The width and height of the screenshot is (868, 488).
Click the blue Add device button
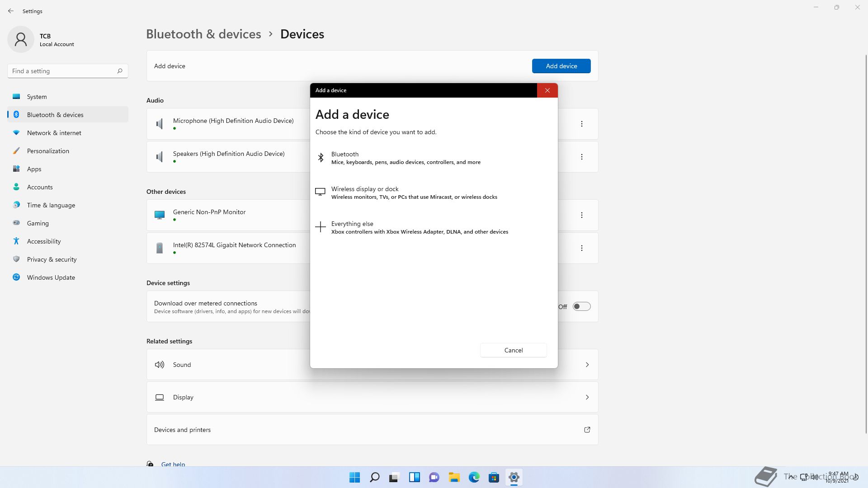[x=561, y=66]
